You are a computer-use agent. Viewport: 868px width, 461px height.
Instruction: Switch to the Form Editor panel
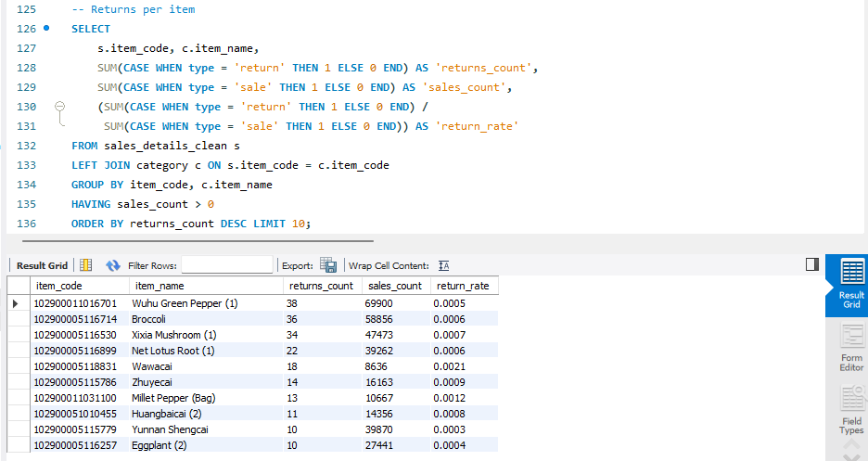pyautogui.click(x=851, y=349)
